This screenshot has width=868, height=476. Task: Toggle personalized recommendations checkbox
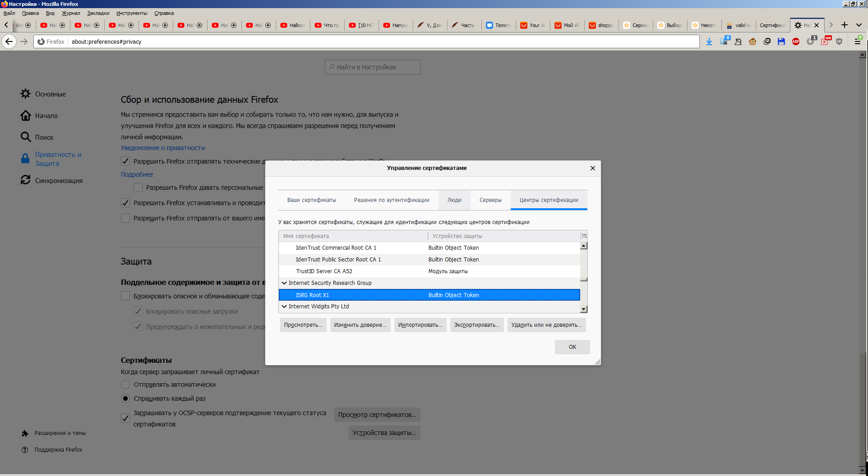(x=138, y=188)
